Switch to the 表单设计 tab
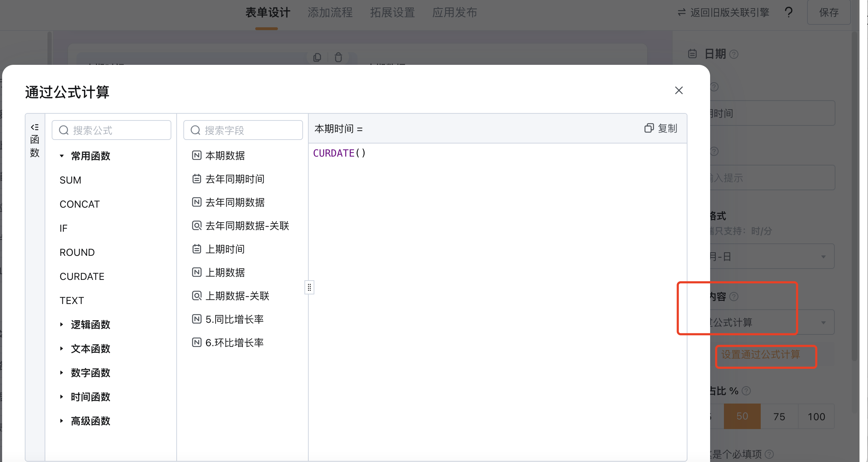The image size is (868, 462). 268,13
